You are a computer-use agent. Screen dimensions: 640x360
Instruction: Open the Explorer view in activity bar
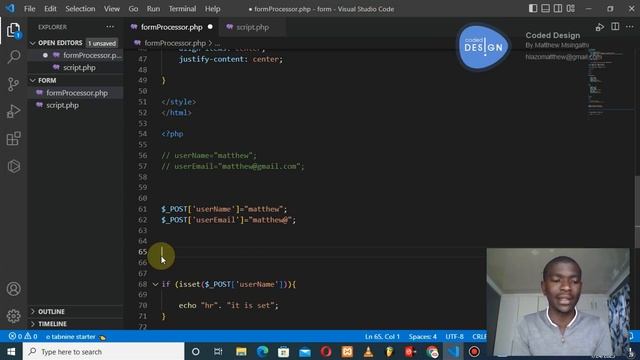pos(13,30)
